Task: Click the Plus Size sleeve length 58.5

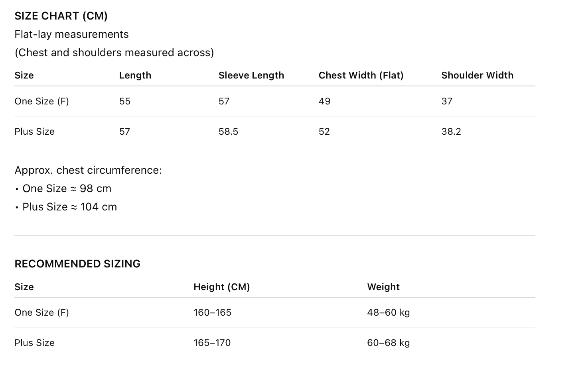Action: tap(228, 132)
